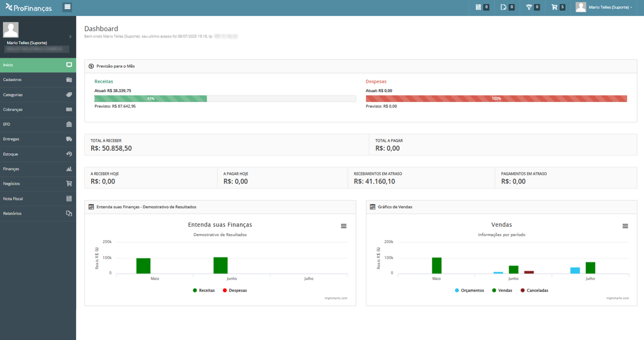The image size is (644, 340).
Task: Open the Vendas chart context menu
Action: (625, 226)
